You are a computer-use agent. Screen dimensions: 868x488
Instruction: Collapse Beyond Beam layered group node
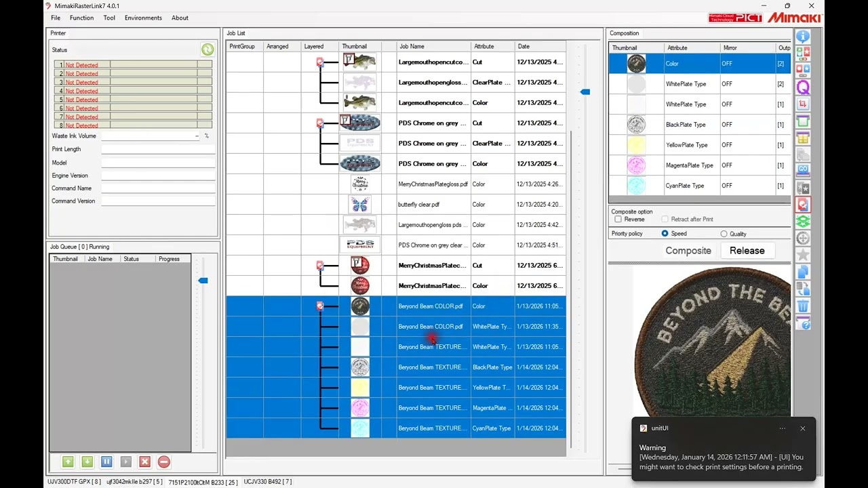click(319, 306)
